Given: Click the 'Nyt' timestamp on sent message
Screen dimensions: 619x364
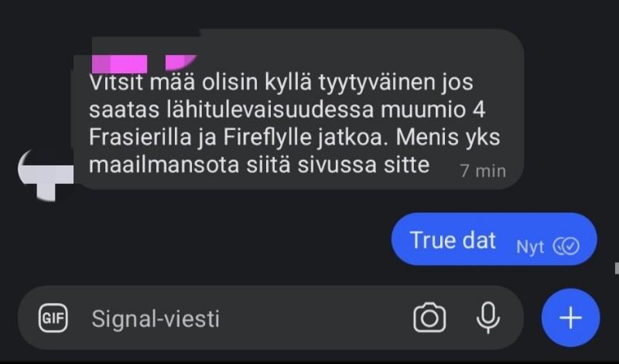Looking at the screenshot, I should pos(530,247).
